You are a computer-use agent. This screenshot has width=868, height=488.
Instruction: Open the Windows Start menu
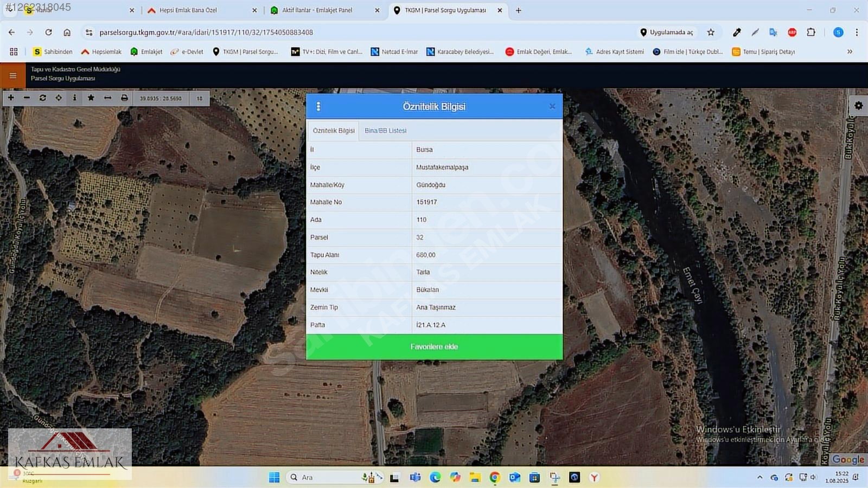[275, 477]
